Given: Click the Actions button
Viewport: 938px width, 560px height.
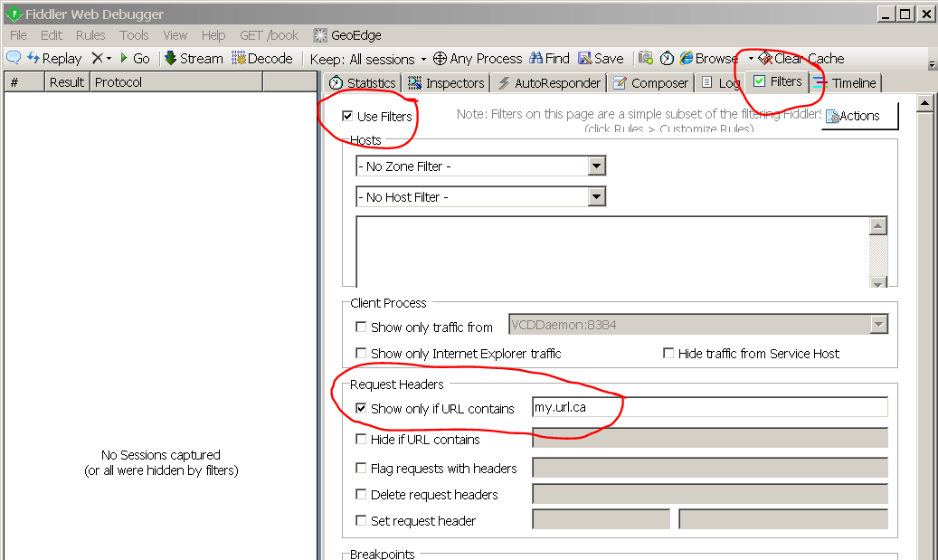Looking at the screenshot, I should click(x=859, y=116).
